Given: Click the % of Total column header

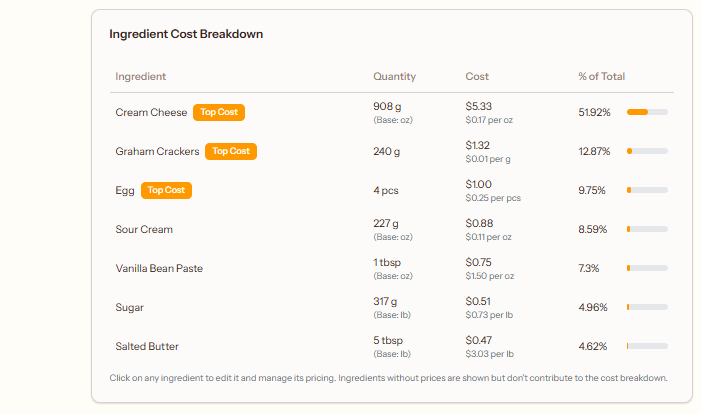Looking at the screenshot, I should click(x=601, y=76).
